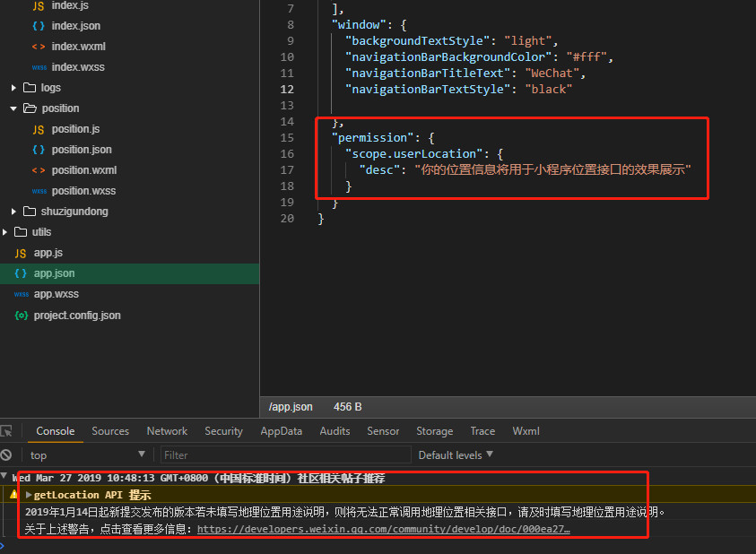Click the JSON braces icon beside index.json
The height and width of the screenshot is (554, 756).
(x=39, y=26)
